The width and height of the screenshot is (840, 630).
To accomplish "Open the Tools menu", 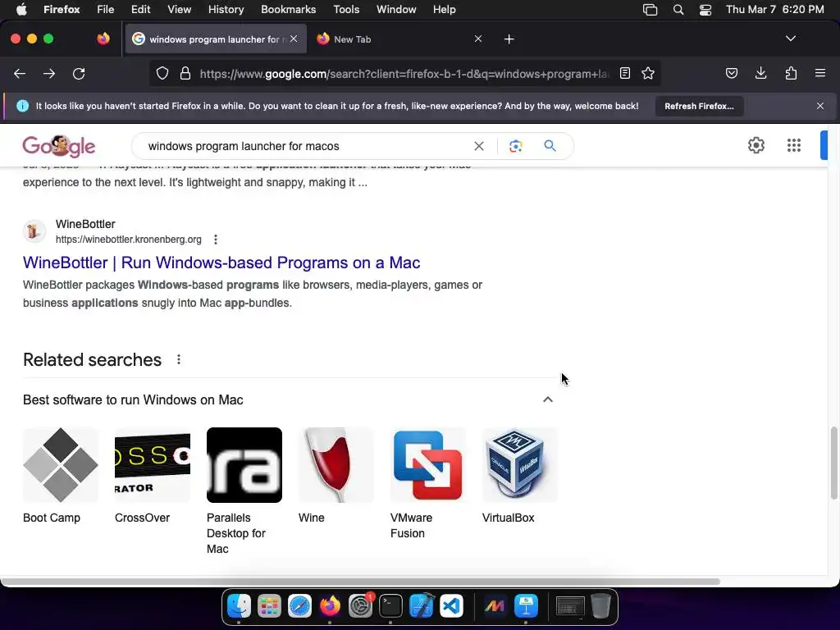I will click(346, 9).
